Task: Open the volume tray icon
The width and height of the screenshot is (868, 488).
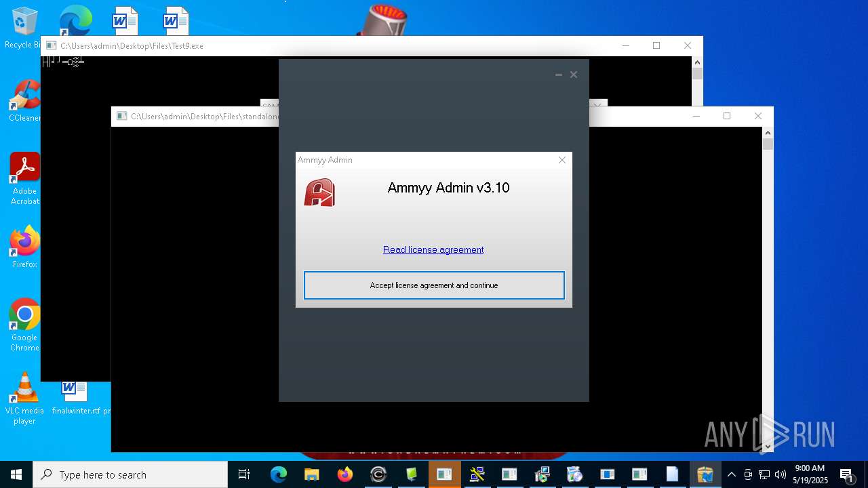Action: [781, 474]
